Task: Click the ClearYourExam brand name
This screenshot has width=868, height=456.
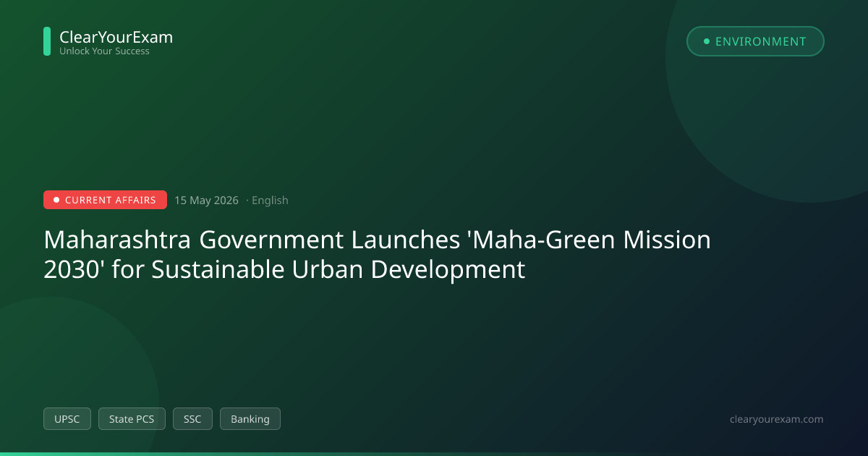Action: click(x=116, y=37)
